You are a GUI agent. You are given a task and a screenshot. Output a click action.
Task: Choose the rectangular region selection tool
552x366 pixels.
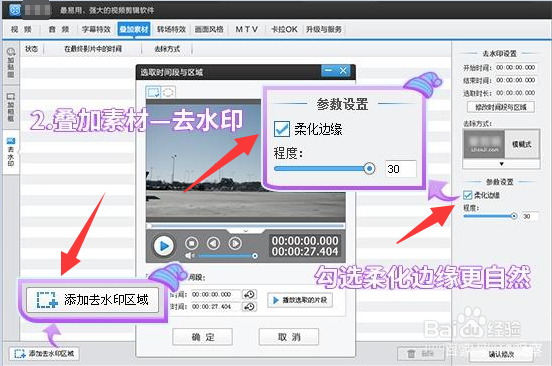(x=153, y=92)
